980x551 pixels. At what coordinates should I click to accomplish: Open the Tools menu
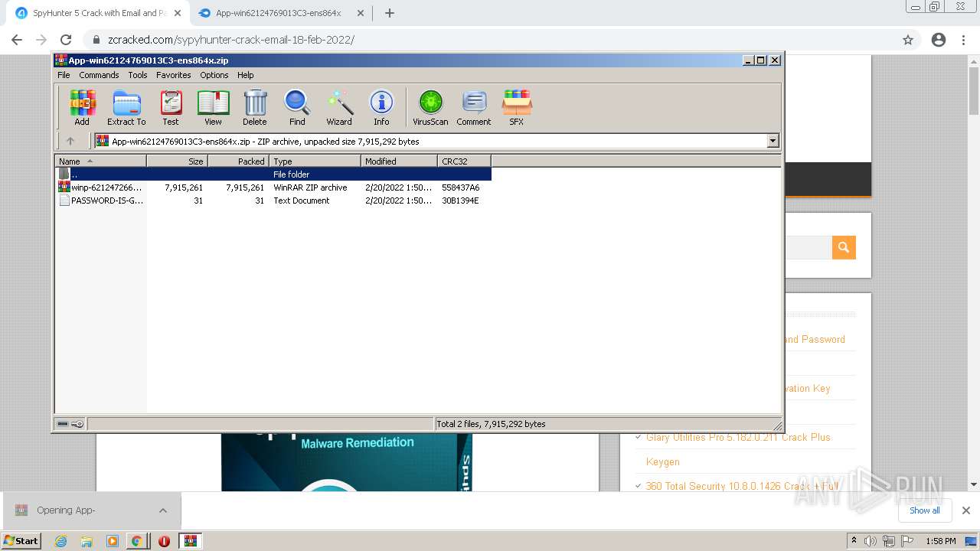click(138, 75)
